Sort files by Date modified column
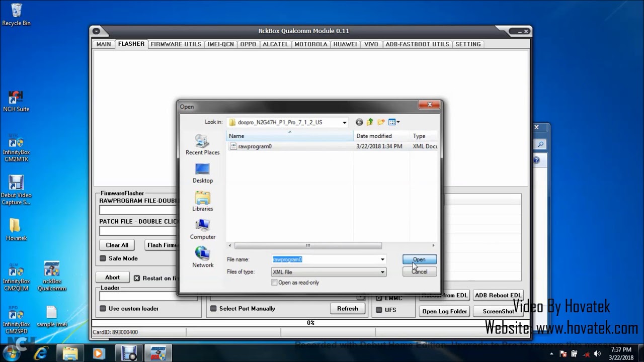The height and width of the screenshot is (362, 644). coord(382,136)
